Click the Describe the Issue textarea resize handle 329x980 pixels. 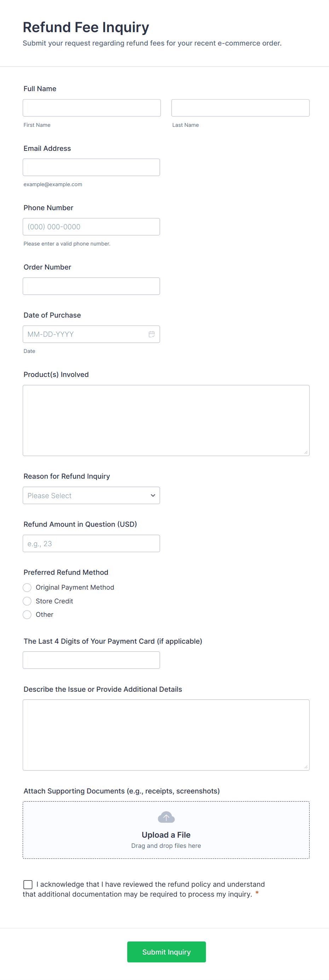click(x=306, y=767)
